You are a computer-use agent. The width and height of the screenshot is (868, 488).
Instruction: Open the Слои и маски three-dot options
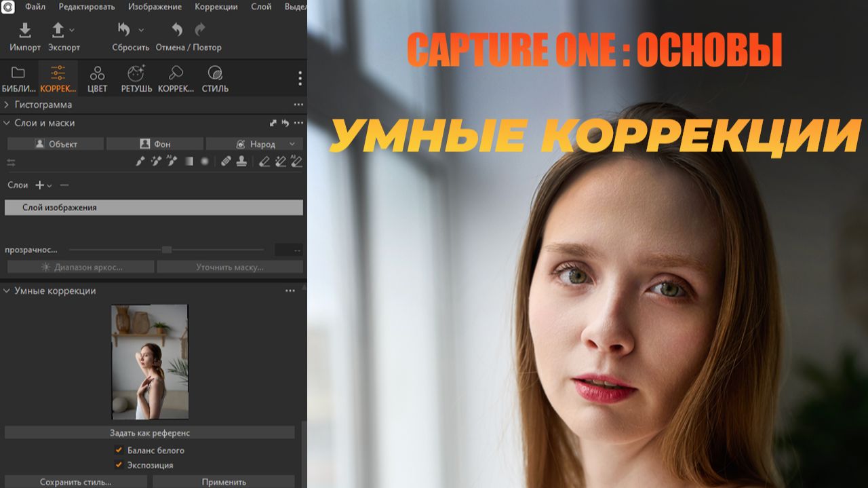click(298, 124)
